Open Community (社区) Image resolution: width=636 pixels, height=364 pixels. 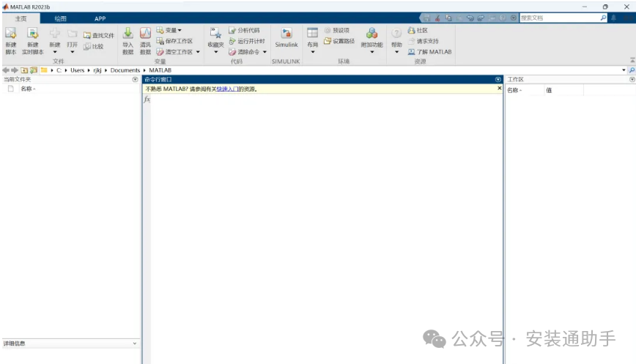(x=418, y=31)
